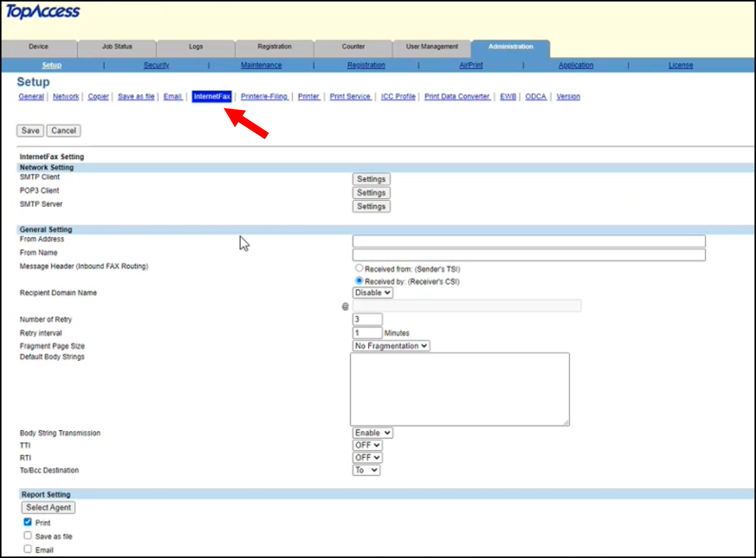756x558 pixels.
Task: Open the Job Status tab
Action: (117, 47)
